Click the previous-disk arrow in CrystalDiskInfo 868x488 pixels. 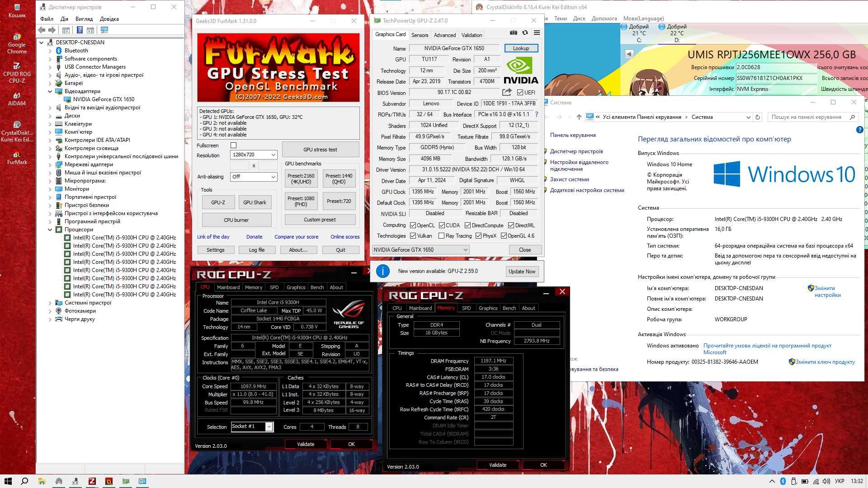coord(629,54)
